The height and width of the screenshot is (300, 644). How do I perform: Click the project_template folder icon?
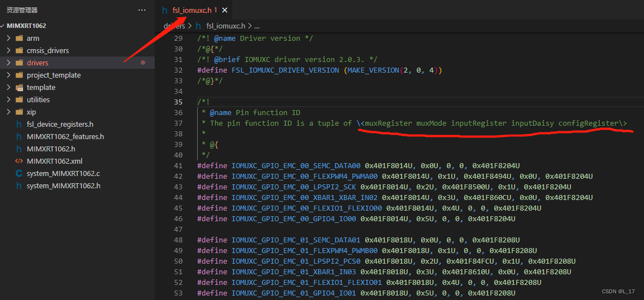click(19, 75)
